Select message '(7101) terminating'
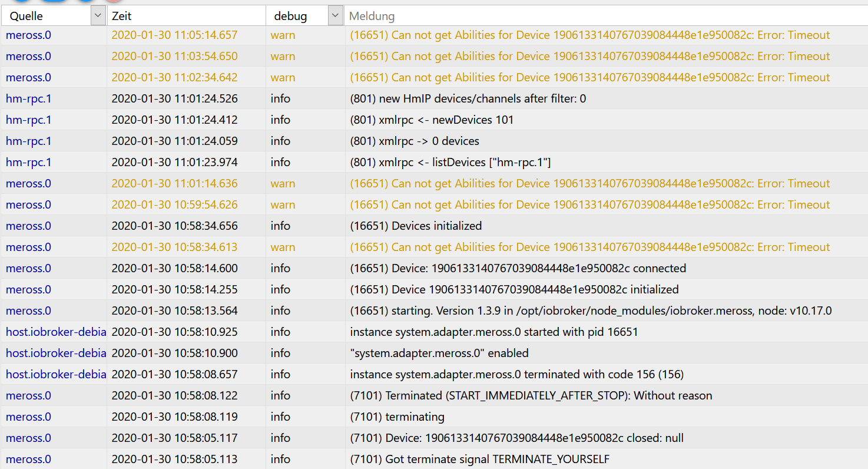 click(397, 417)
